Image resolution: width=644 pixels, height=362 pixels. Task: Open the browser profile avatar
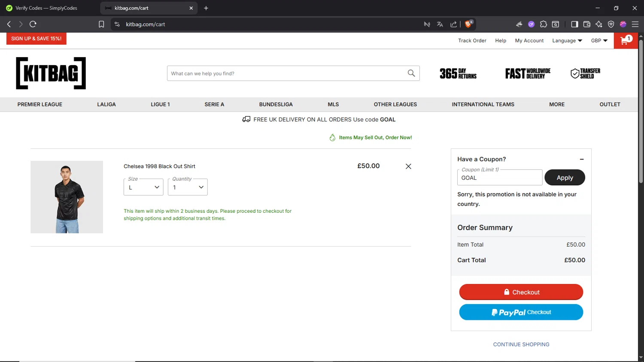pos(623,24)
